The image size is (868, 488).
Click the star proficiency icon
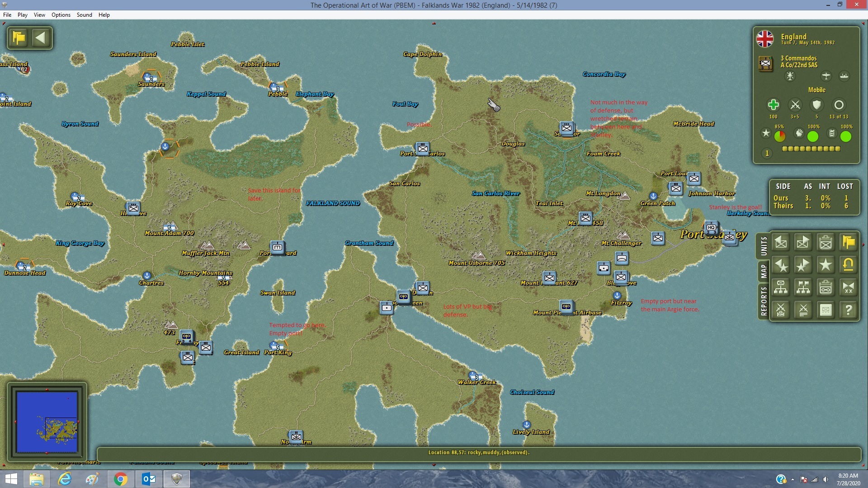tap(766, 133)
